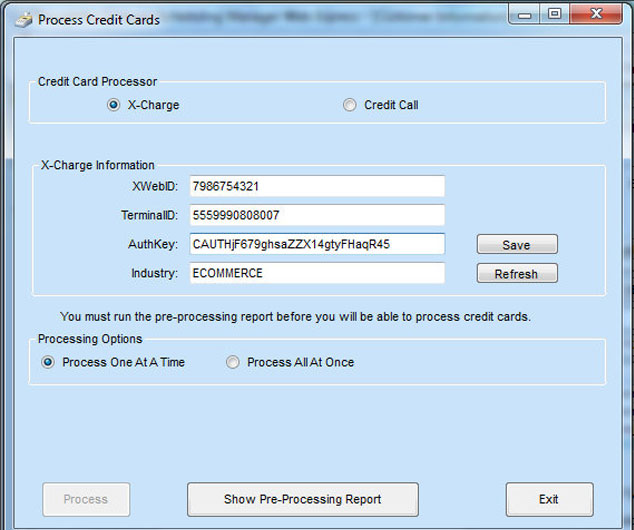Save the X-Charge information
The height and width of the screenshot is (530, 634).
click(x=516, y=245)
